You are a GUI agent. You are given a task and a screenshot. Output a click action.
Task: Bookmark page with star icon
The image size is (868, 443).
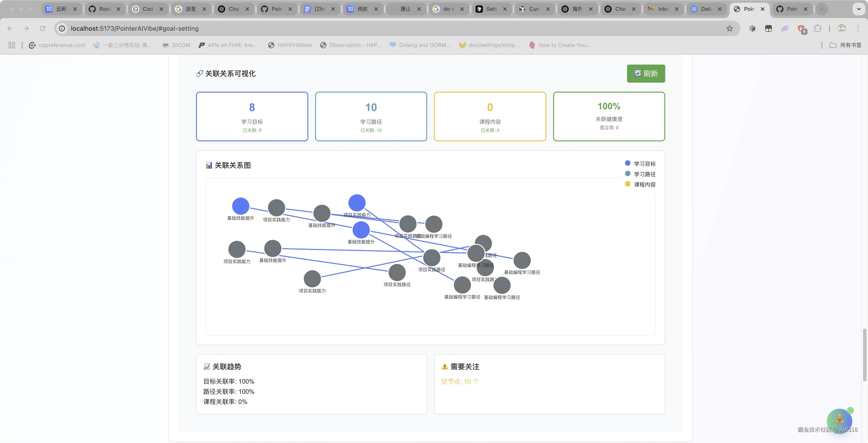pyautogui.click(x=729, y=29)
